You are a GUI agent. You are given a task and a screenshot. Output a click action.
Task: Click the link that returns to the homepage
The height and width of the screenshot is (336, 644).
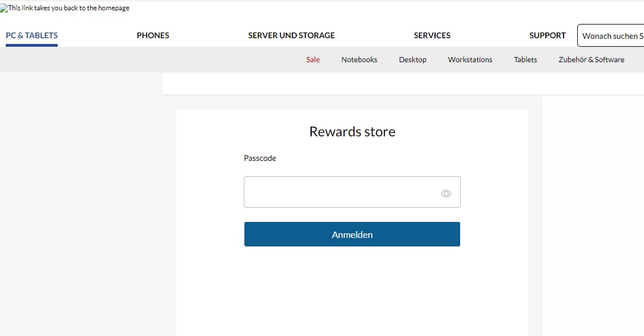point(65,8)
